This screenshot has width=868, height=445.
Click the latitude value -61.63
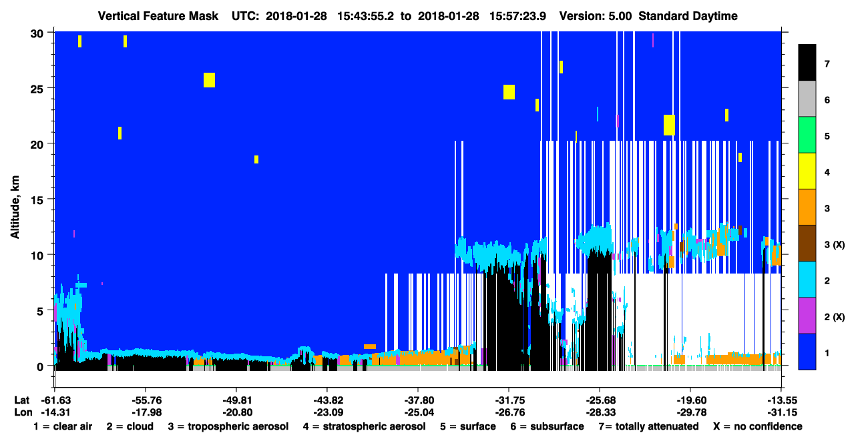(x=55, y=400)
